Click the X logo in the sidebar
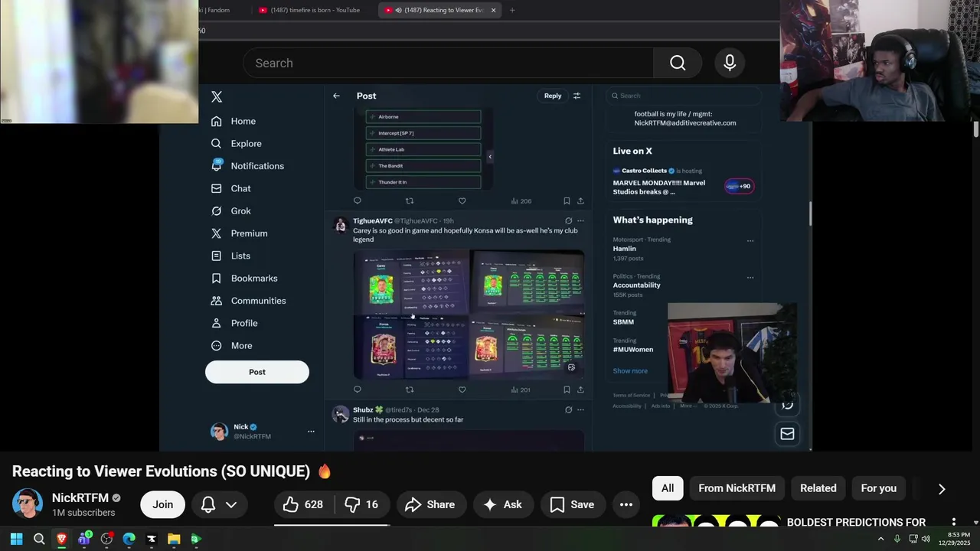This screenshot has height=551, width=980. tap(217, 97)
